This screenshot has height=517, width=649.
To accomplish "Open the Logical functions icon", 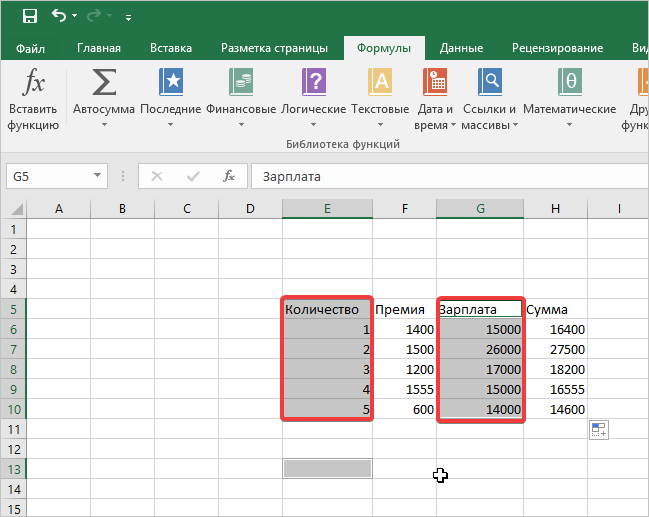I will click(313, 84).
